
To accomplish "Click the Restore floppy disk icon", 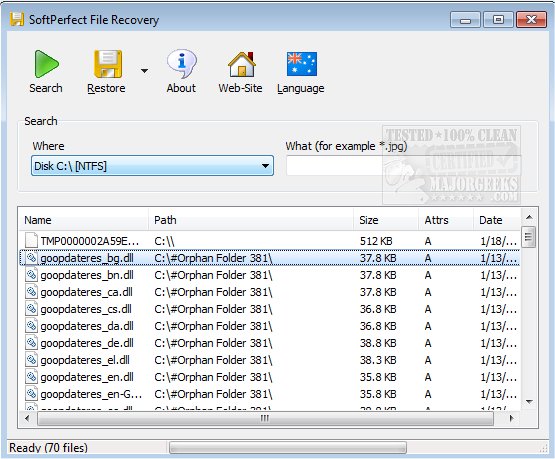I will coord(108,64).
